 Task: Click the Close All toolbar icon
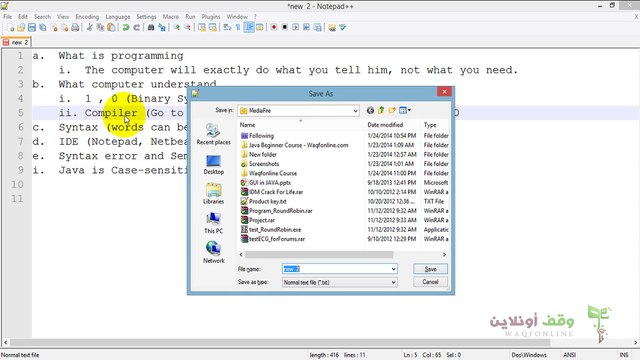[64, 28]
